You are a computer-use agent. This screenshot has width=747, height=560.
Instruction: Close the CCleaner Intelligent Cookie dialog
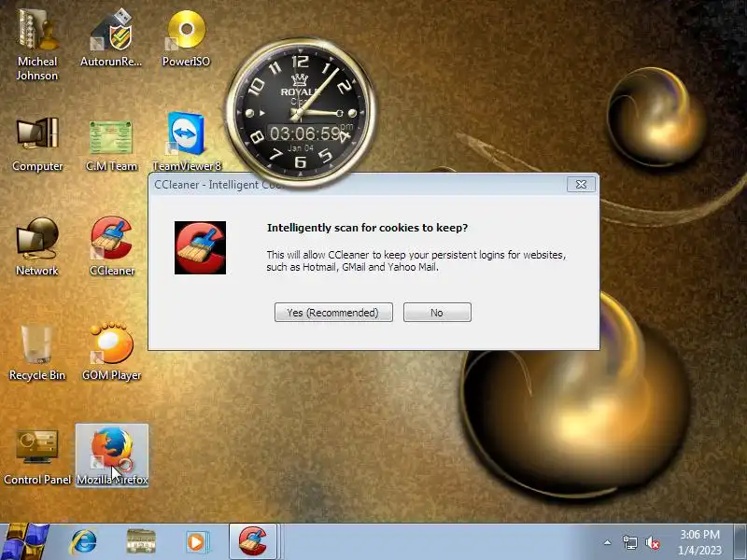point(581,184)
